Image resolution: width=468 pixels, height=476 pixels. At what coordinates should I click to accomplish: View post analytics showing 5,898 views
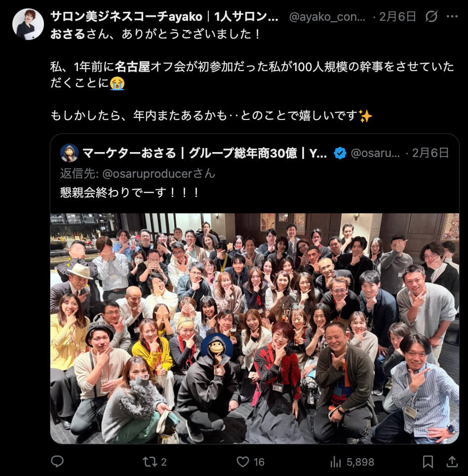click(352, 462)
